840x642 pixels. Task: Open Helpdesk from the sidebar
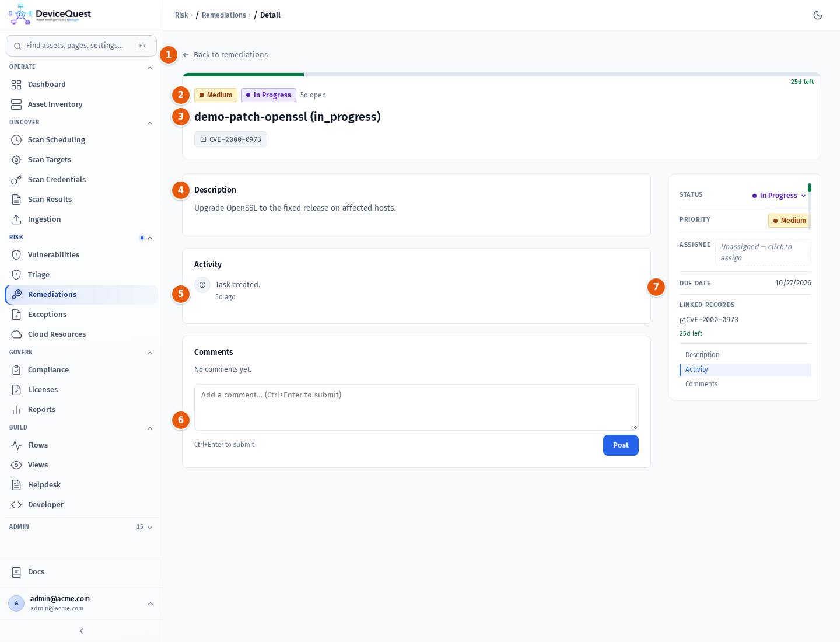pyautogui.click(x=81, y=485)
